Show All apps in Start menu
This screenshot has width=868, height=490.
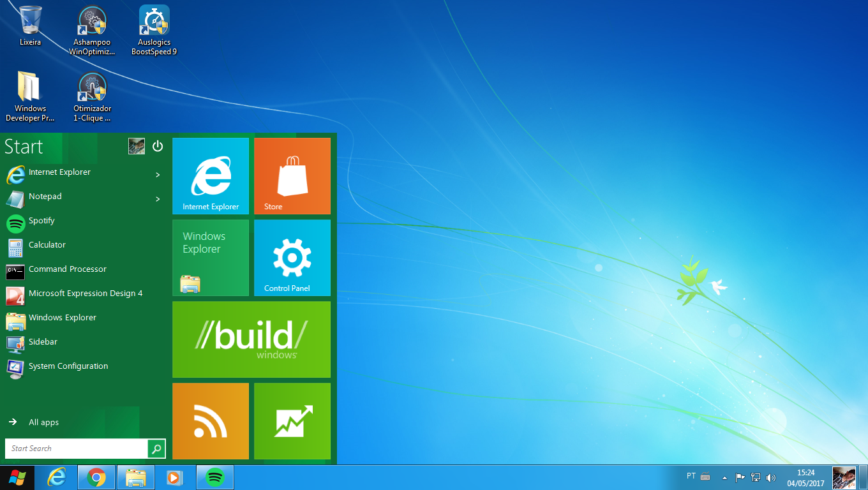click(x=34, y=422)
